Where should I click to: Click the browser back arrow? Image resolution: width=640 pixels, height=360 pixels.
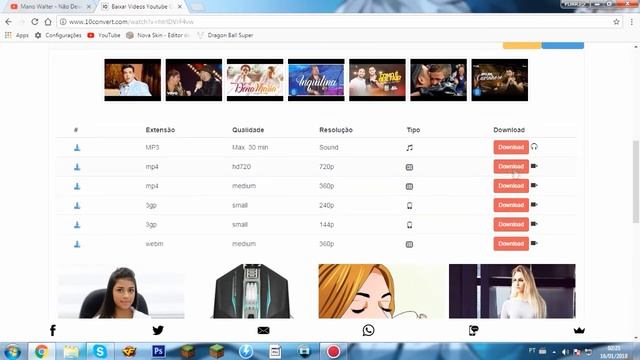tap(9, 22)
